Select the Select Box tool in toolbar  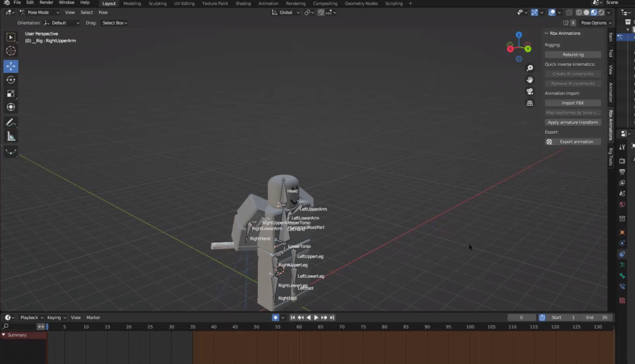pyautogui.click(x=11, y=37)
